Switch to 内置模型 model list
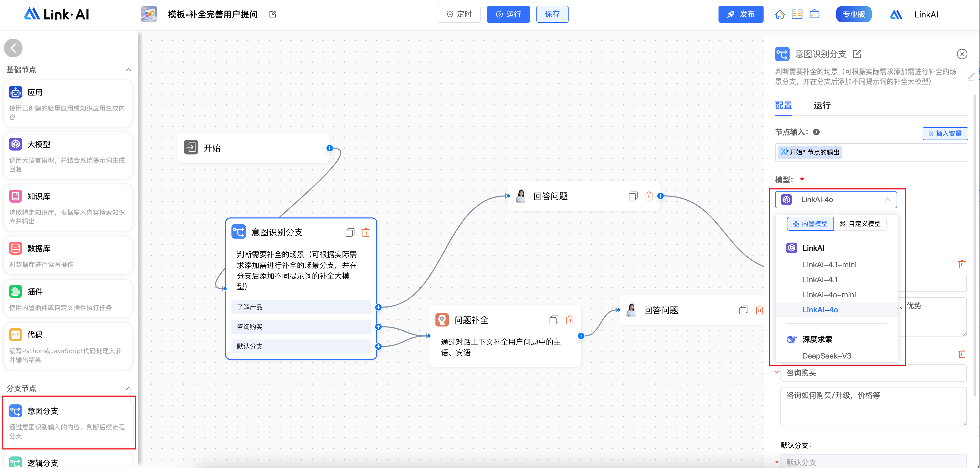Image resolution: width=980 pixels, height=468 pixels. point(810,224)
